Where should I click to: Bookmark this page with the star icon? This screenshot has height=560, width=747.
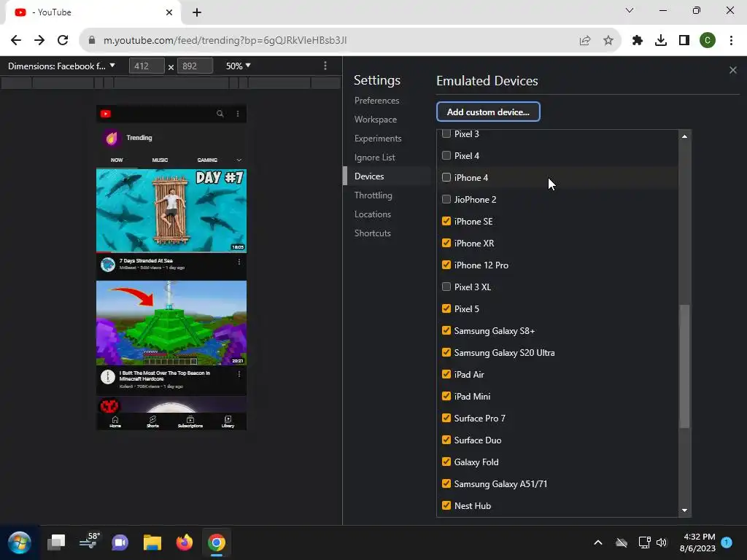click(x=608, y=41)
